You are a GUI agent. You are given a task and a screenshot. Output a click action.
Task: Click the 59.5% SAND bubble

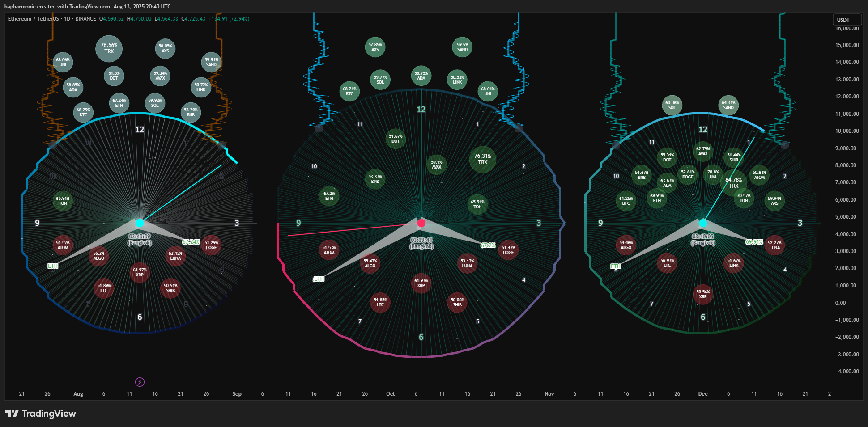pyautogui.click(x=462, y=47)
